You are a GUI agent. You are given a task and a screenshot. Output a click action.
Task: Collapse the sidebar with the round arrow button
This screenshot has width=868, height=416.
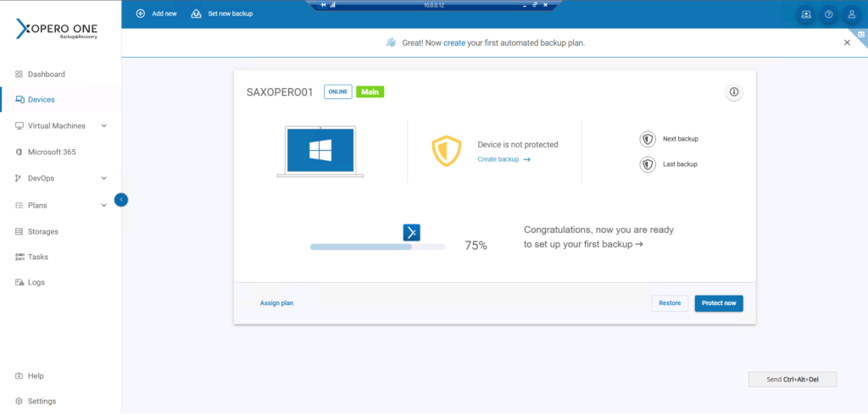(121, 200)
